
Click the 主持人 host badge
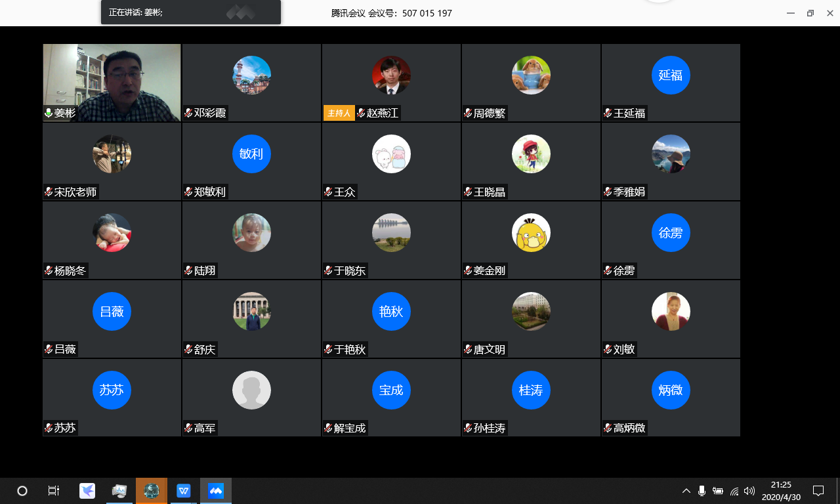[x=339, y=113]
